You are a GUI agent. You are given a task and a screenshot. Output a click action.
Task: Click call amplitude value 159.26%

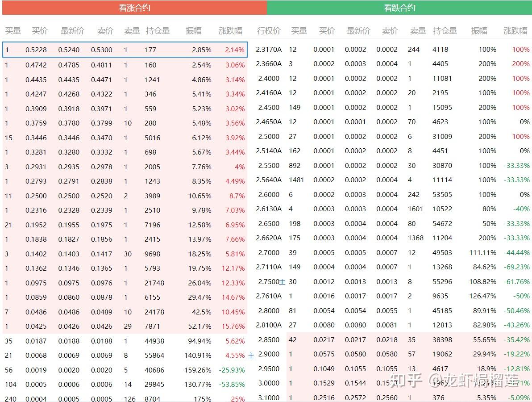[197, 370]
